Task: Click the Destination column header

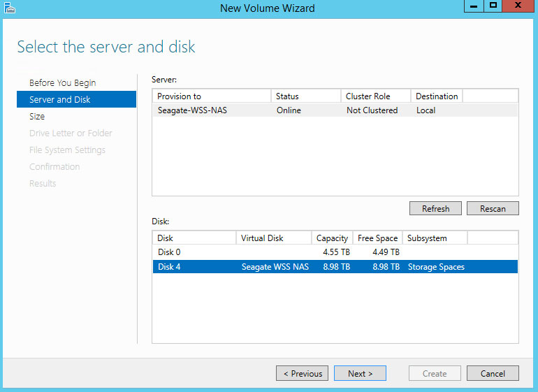Action: (x=436, y=96)
